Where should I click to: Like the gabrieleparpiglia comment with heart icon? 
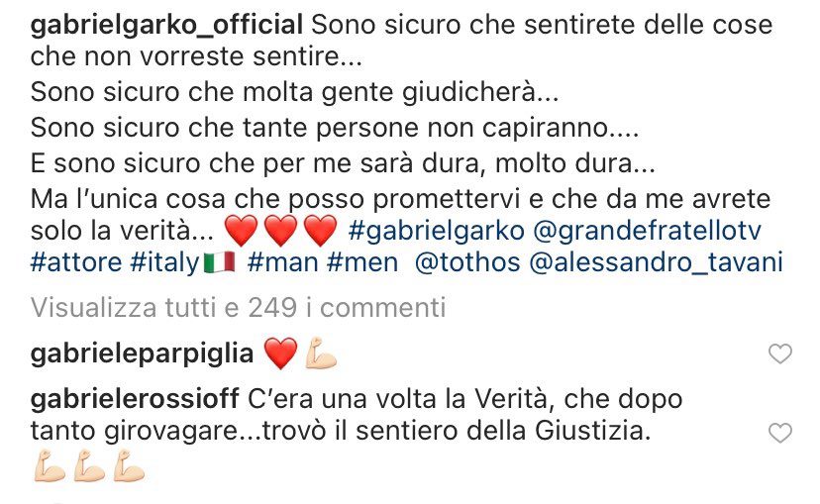coord(779,353)
